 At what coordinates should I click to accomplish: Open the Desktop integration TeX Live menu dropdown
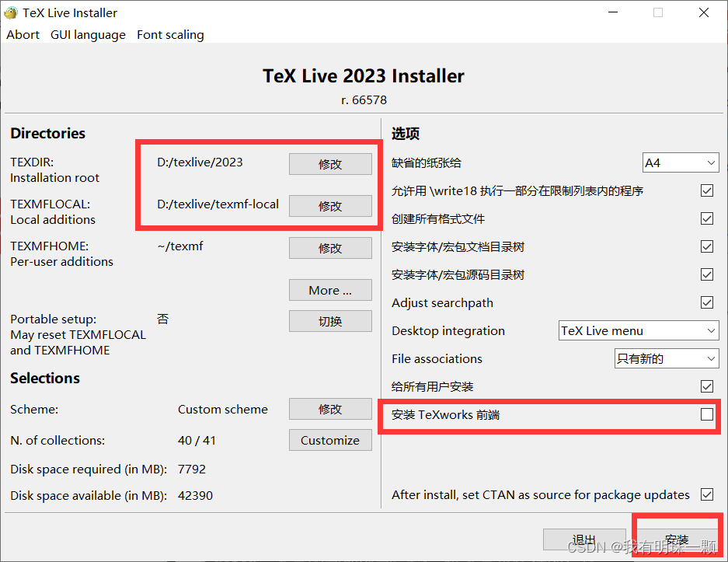click(639, 330)
